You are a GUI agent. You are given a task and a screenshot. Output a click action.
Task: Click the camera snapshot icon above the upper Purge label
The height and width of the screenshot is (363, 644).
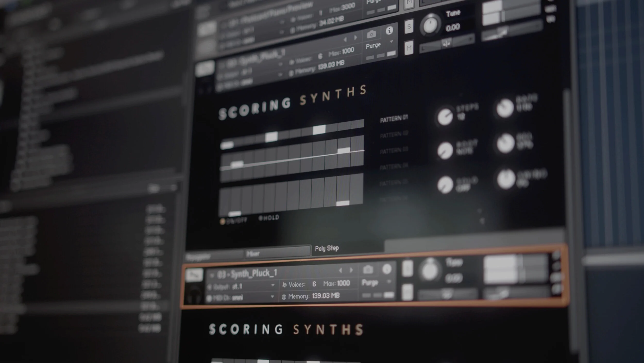click(x=371, y=34)
